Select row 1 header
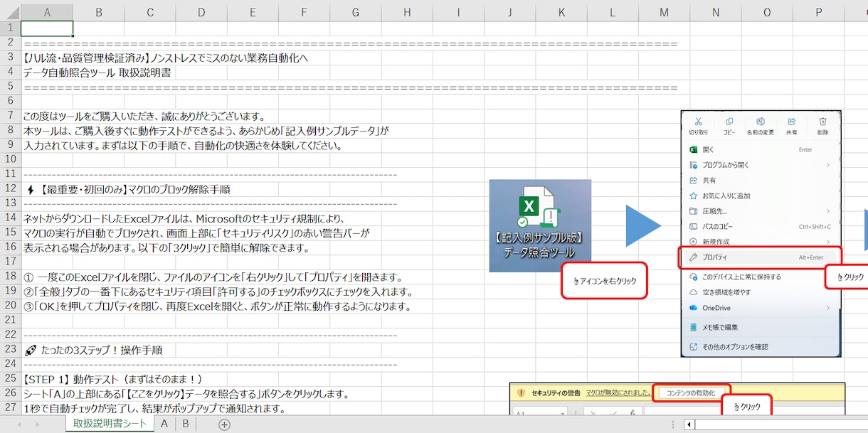The width and height of the screenshot is (868, 433). [x=11, y=28]
